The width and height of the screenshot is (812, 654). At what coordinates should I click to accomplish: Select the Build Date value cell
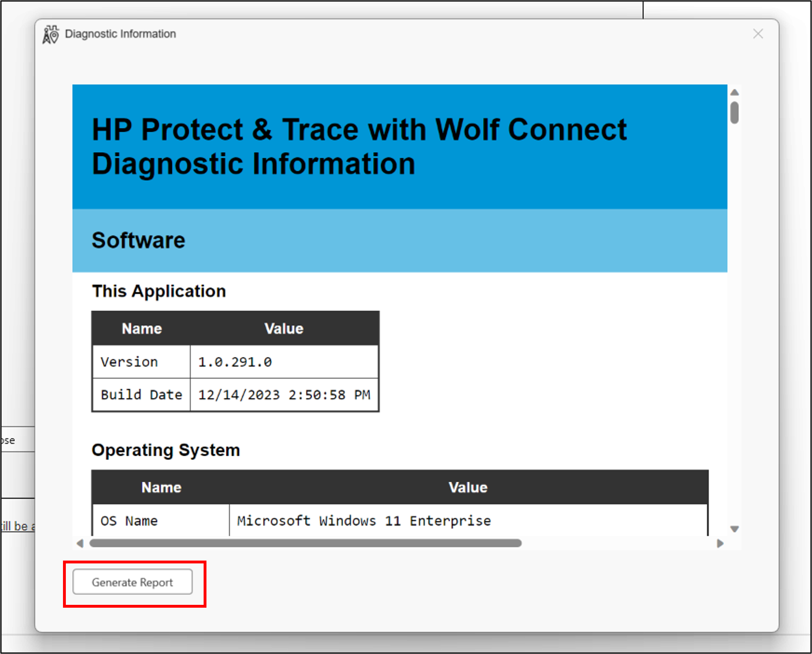pyautogui.click(x=284, y=394)
